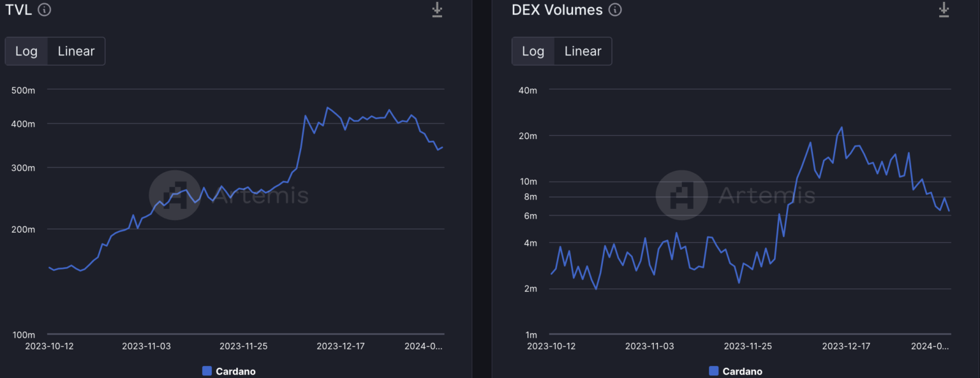Click the Artemis logo watermark on DEX Volumes chart
Viewport: 980px width, 378px height.
681,195
